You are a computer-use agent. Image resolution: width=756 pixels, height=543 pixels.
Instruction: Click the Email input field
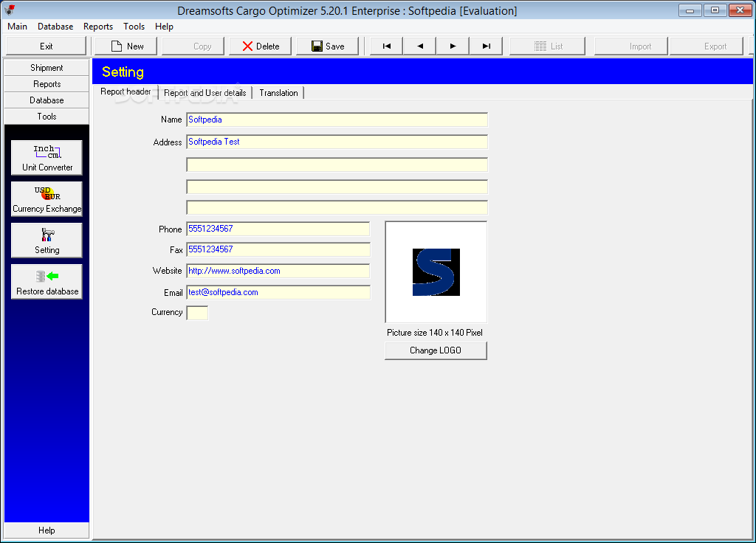278,292
